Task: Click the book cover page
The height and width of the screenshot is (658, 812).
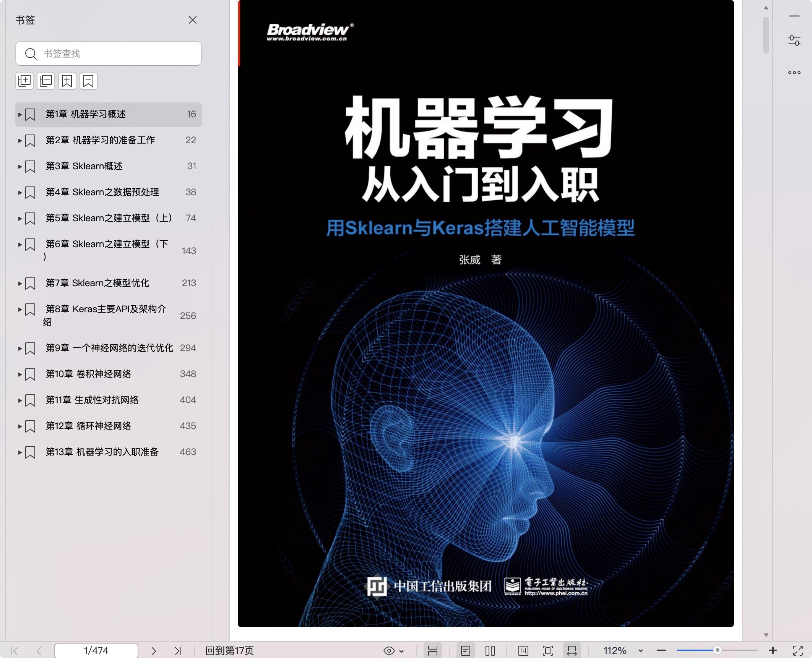Action: 486,313
